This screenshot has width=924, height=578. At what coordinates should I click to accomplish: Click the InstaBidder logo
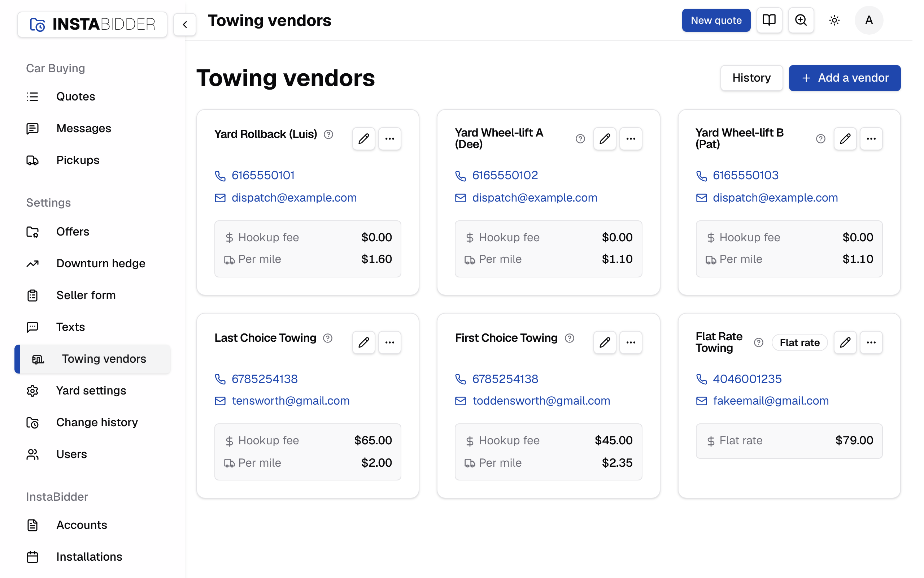(92, 25)
